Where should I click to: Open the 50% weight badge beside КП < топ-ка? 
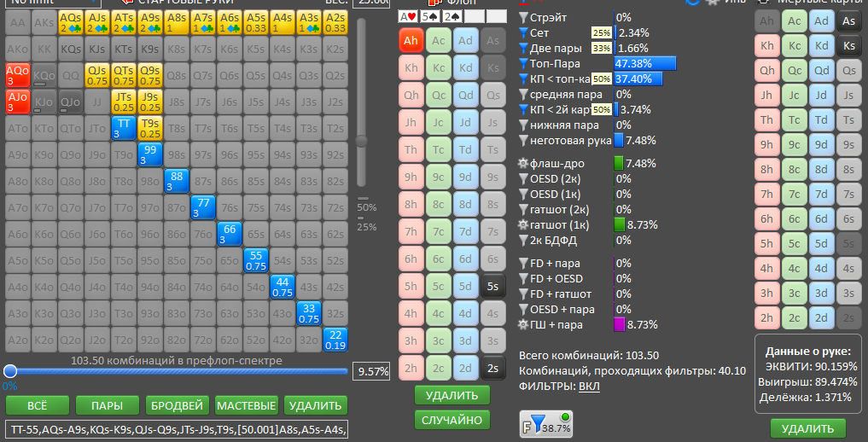[x=602, y=79]
